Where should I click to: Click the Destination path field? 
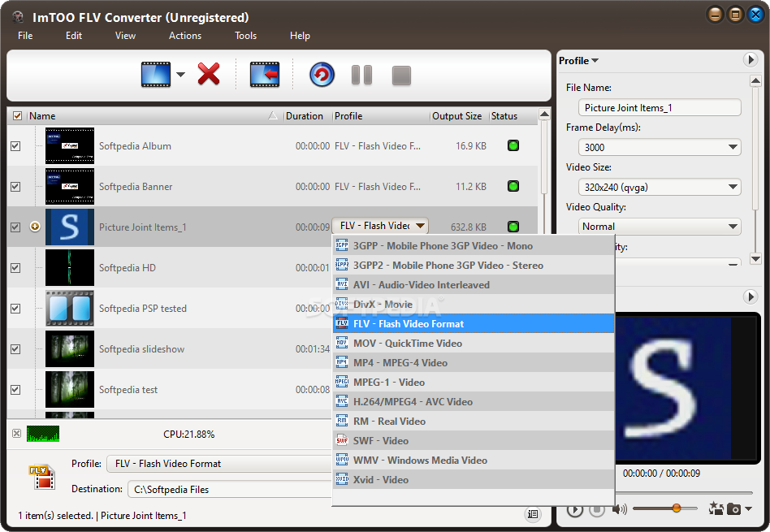point(230,489)
